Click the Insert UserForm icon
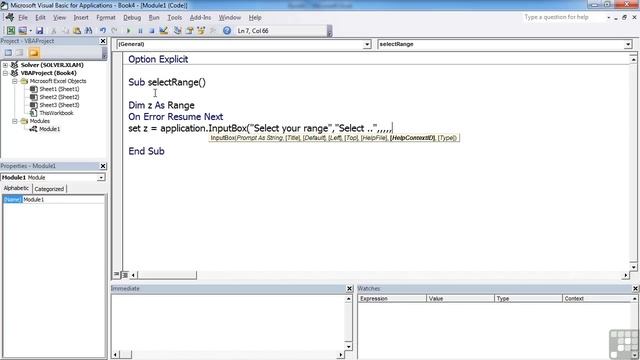This screenshot has height=360, width=640. pyautogui.click(x=22, y=31)
